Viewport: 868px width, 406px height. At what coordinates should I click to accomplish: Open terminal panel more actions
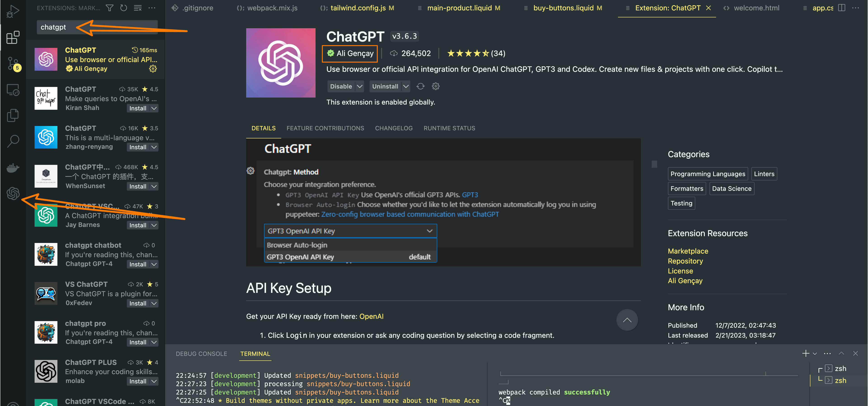tap(827, 353)
